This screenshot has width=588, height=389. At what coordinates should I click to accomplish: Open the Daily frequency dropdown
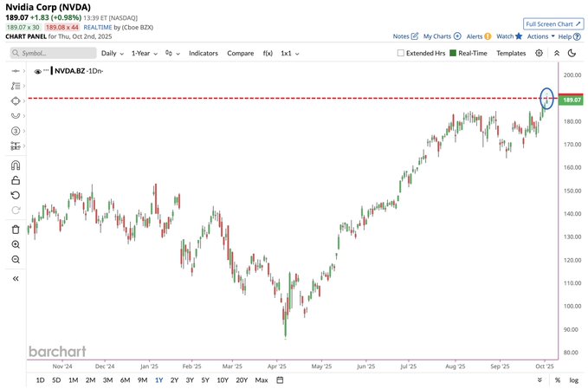point(112,53)
